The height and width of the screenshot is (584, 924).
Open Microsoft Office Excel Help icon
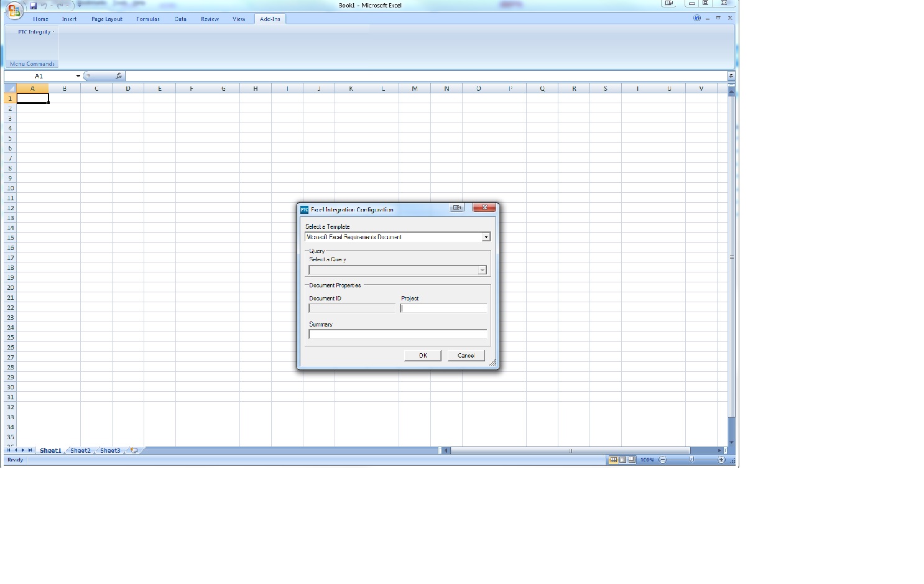(x=697, y=18)
